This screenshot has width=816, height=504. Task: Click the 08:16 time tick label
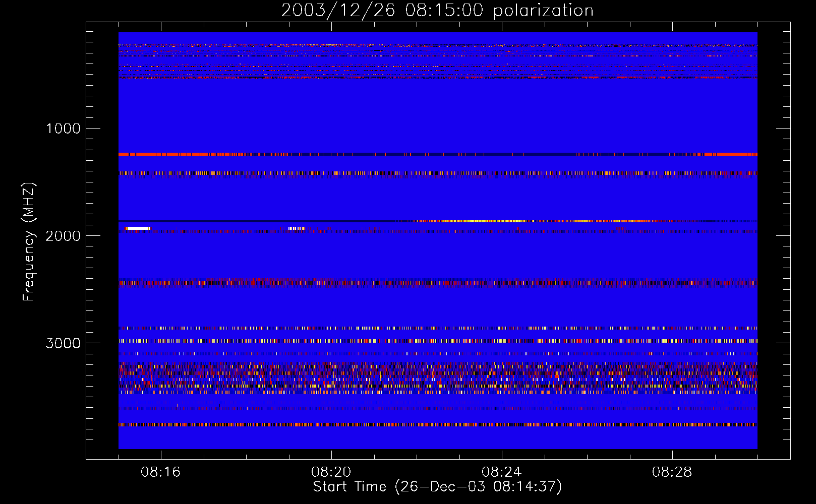coord(161,472)
